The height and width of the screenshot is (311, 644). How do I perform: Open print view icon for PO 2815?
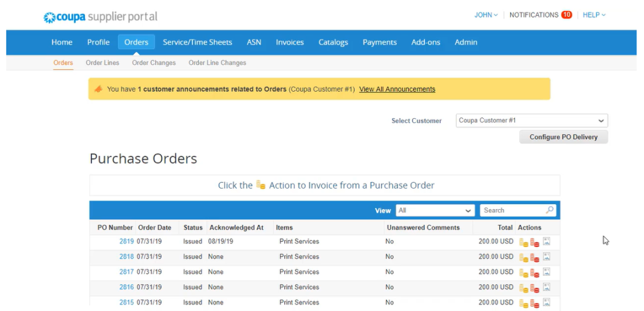(547, 302)
